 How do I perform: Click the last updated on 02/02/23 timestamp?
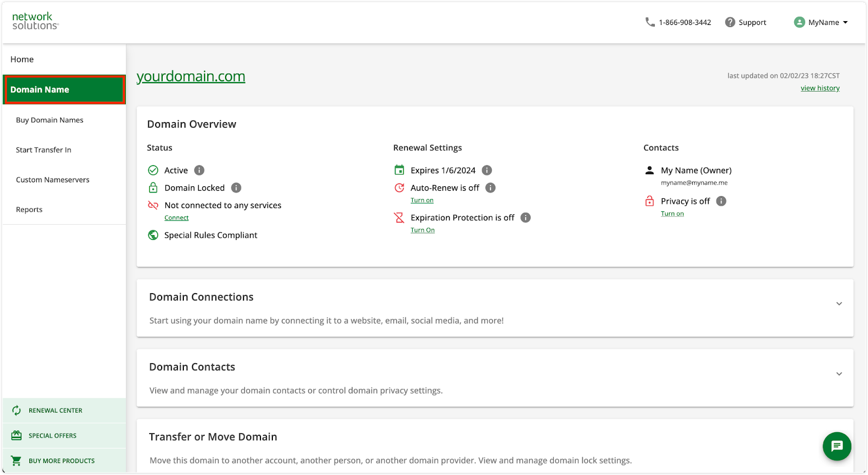tap(783, 76)
